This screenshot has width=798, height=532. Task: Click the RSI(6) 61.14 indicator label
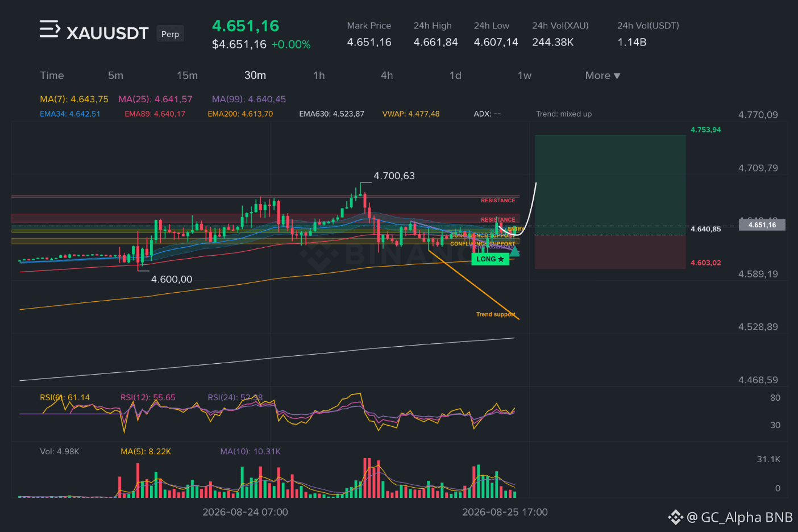point(65,397)
